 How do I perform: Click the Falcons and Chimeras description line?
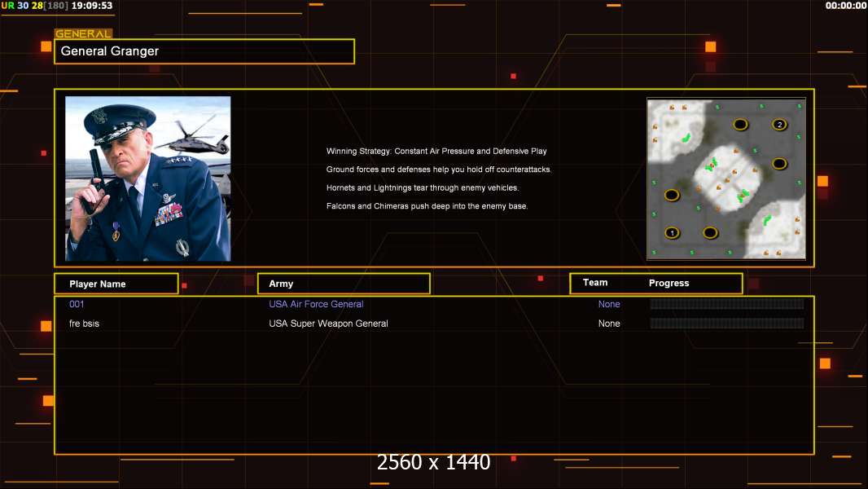point(427,206)
